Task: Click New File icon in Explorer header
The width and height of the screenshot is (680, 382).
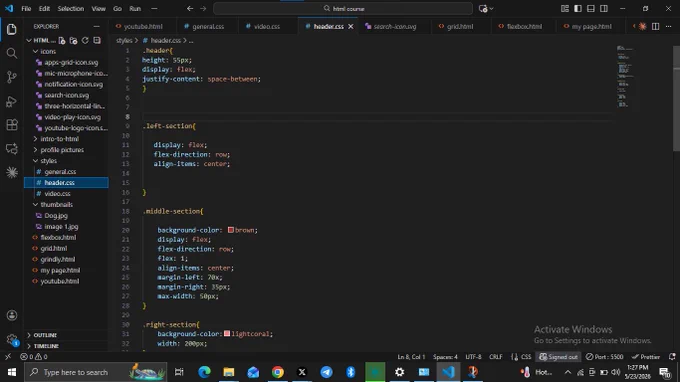Action: pyautogui.click(x=62, y=40)
